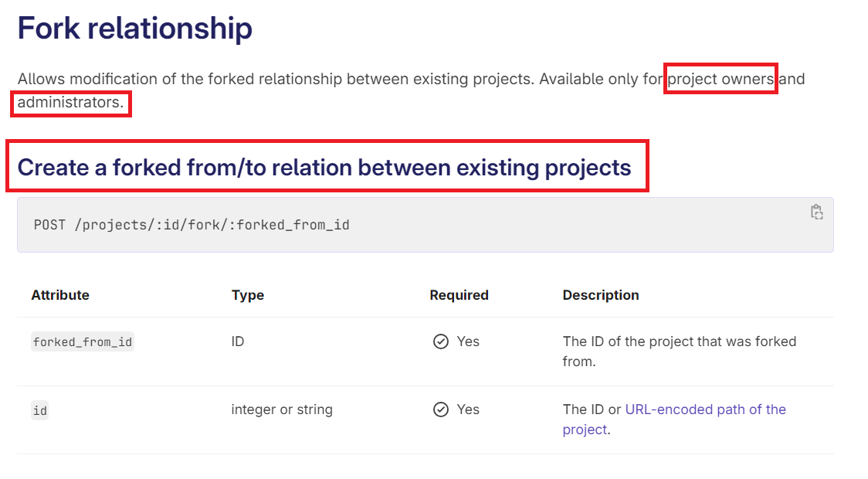Viewport: 868px width, 479px height.
Task: Click the Yes text in the id row
Action: pos(468,409)
